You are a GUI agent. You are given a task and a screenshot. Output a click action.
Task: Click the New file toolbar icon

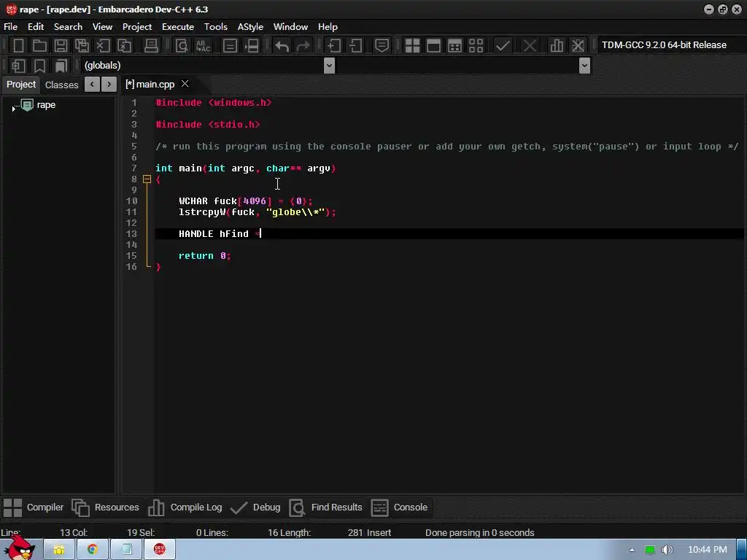click(x=18, y=46)
